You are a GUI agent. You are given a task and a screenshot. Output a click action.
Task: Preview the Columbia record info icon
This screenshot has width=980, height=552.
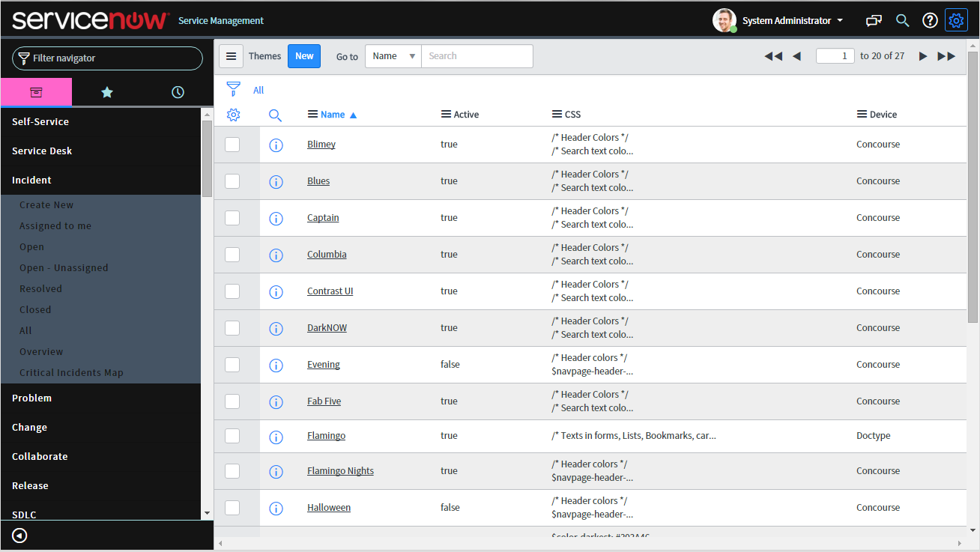point(276,255)
